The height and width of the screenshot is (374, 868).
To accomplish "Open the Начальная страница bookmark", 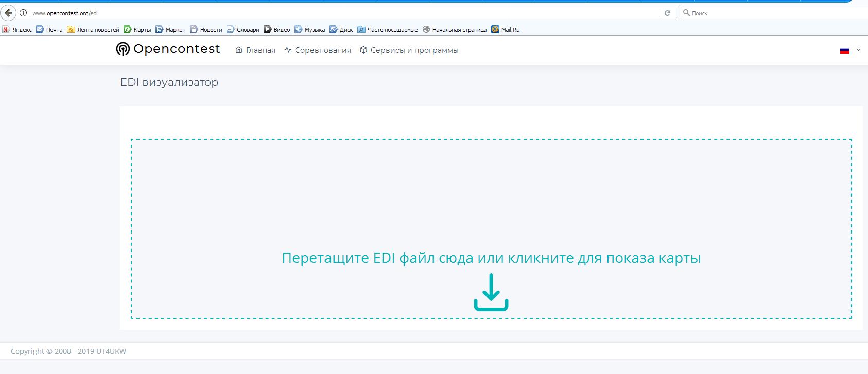I will 455,30.
